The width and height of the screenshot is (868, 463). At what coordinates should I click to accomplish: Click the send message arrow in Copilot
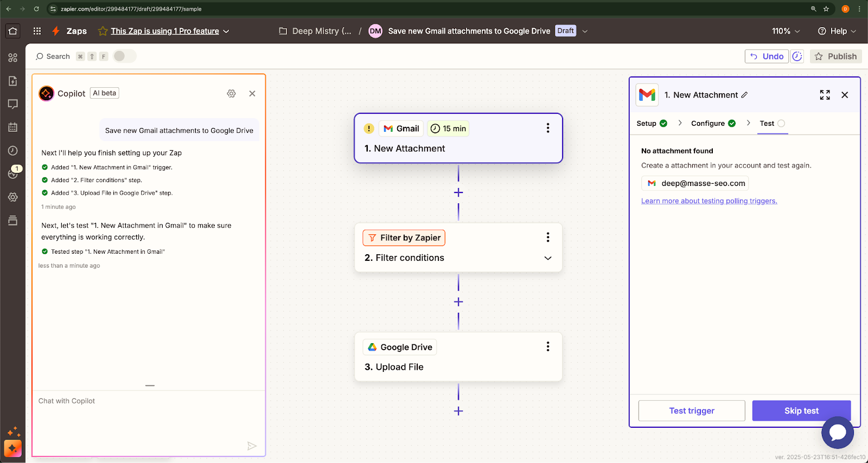(252, 446)
